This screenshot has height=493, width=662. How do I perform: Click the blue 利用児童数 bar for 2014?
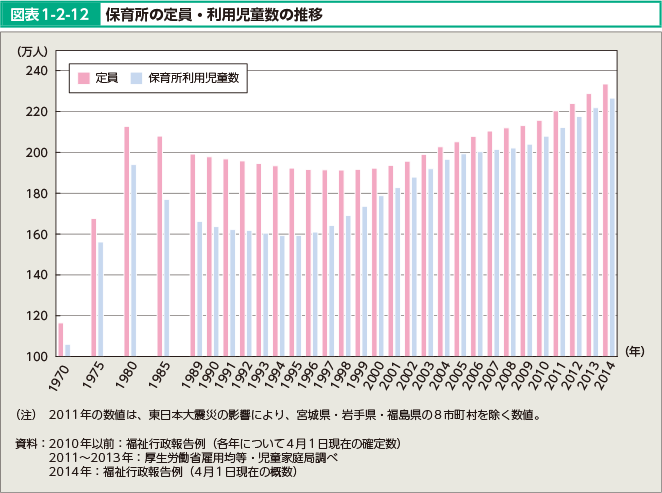pos(612,227)
